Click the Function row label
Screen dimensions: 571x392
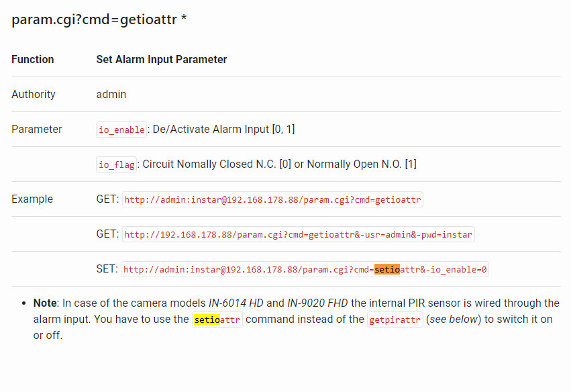coord(33,59)
